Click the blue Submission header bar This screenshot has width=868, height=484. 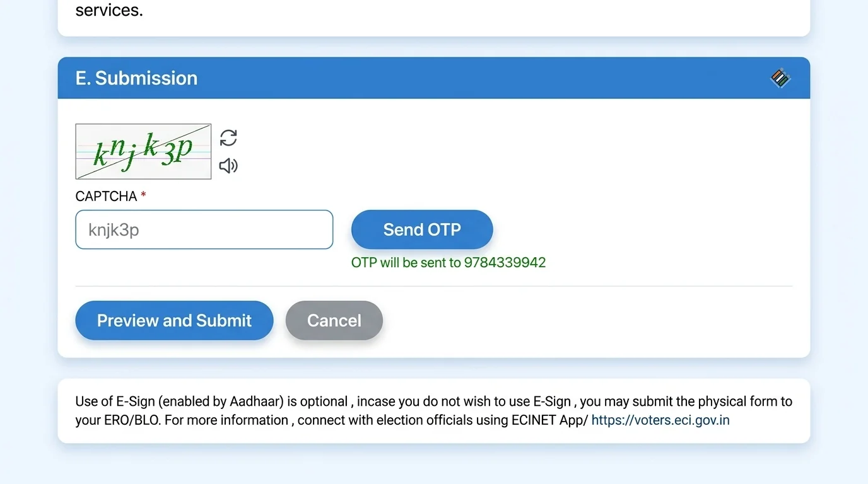click(x=434, y=78)
